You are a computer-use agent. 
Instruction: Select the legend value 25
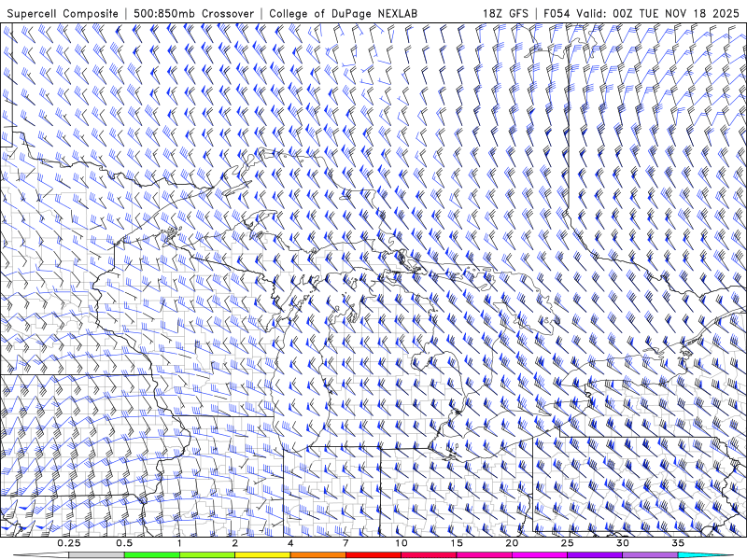click(568, 543)
